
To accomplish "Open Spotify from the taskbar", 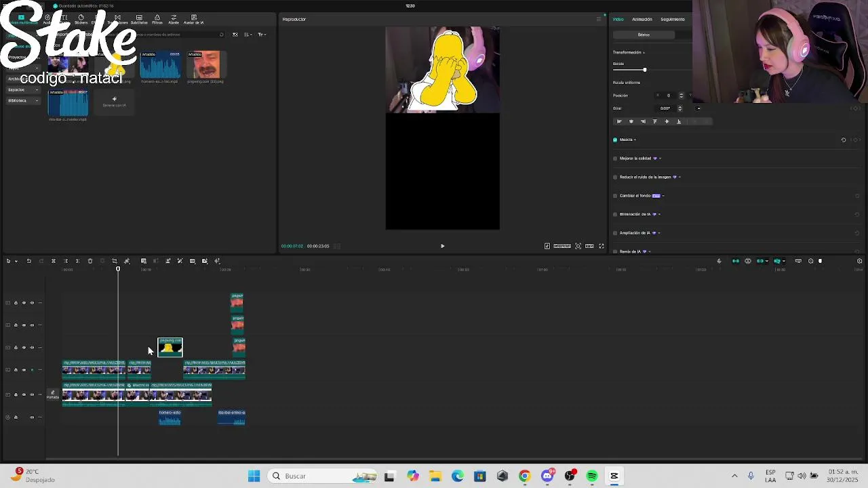I will (x=592, y=476).
